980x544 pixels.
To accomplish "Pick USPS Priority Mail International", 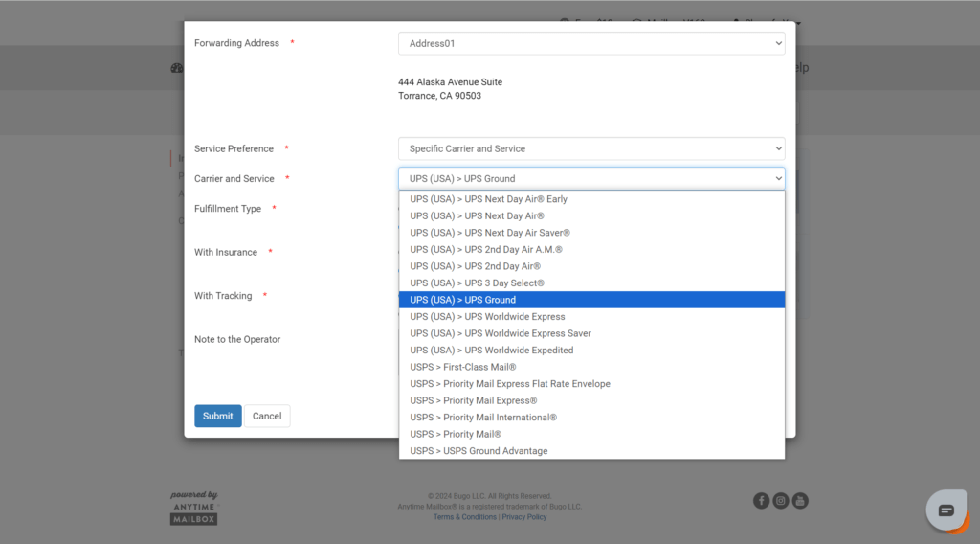I will [591, 418].
